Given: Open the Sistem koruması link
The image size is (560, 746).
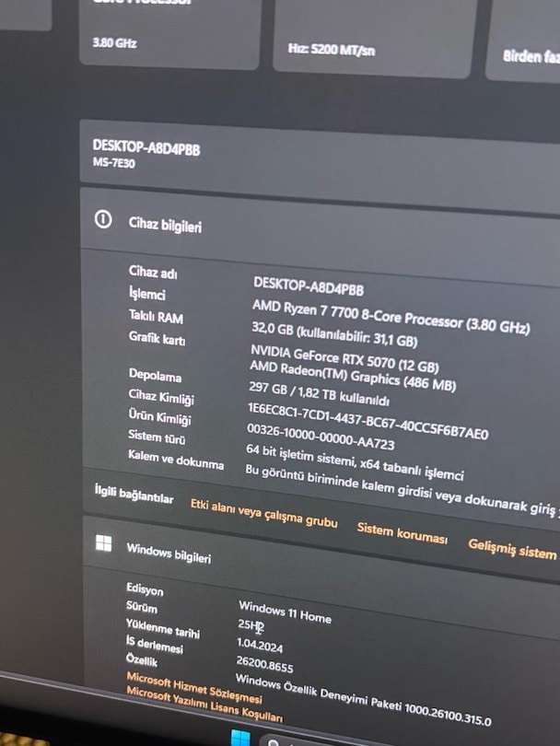Looking at the screenshot, I should click(x=402, y=533).
